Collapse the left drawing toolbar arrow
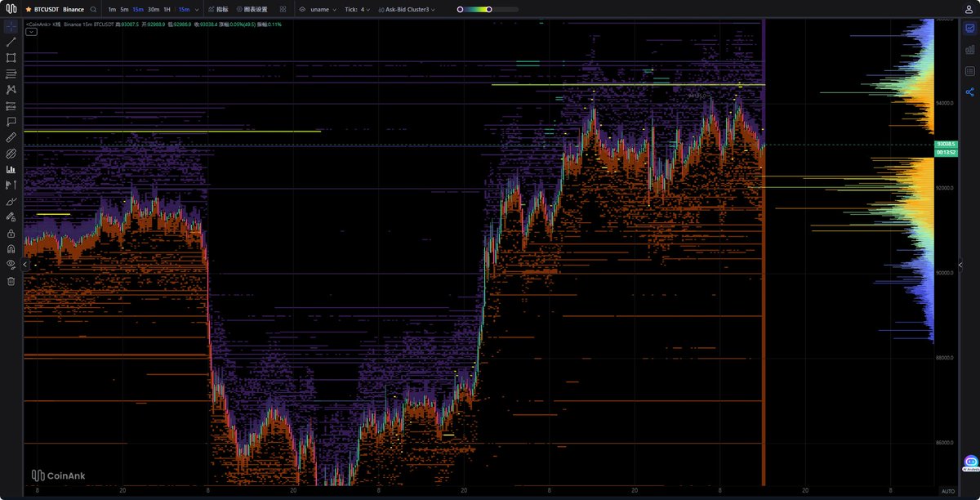 tap(24, 265)
